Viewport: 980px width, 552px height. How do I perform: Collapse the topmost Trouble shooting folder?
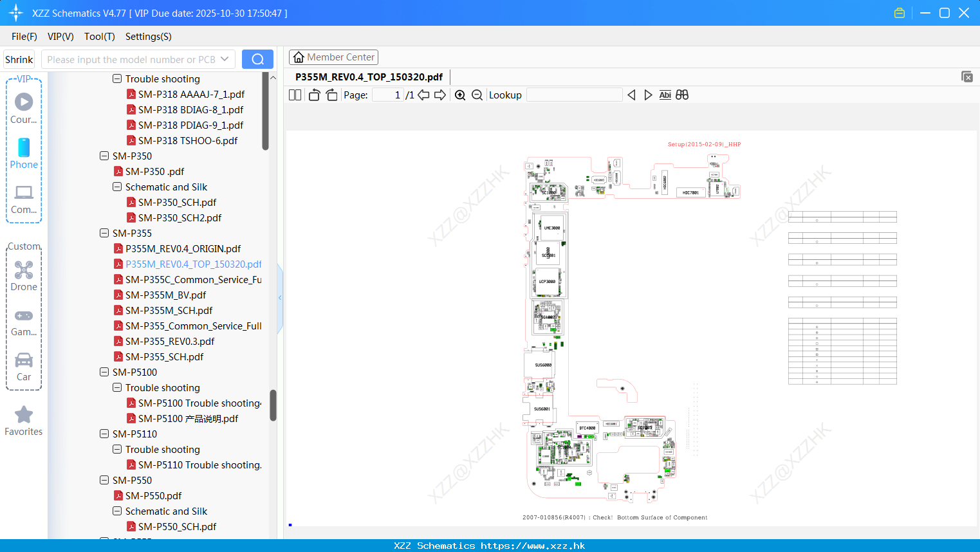[x=117, y=78]
